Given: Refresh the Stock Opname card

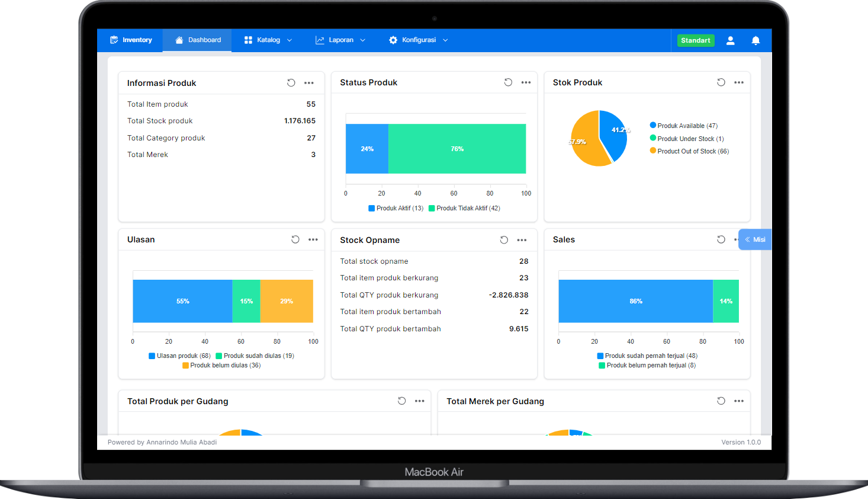Looking at the screenshot, I should [x=504, y=240].
